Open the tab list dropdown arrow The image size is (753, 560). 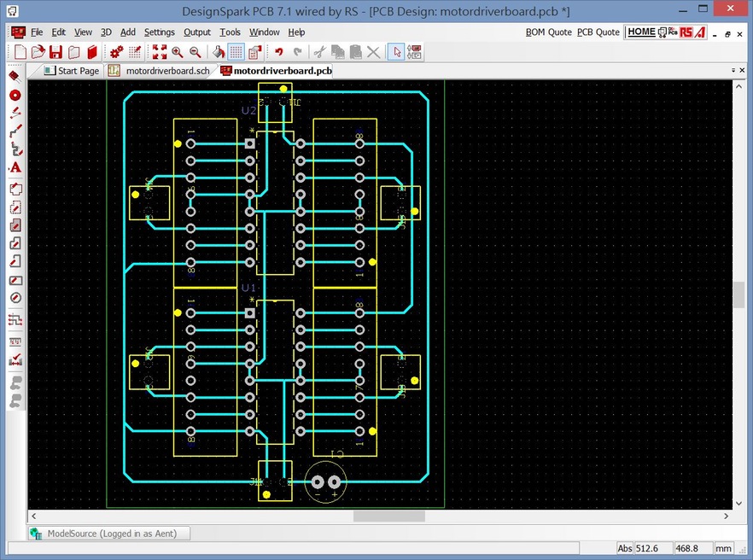point(733,70)
